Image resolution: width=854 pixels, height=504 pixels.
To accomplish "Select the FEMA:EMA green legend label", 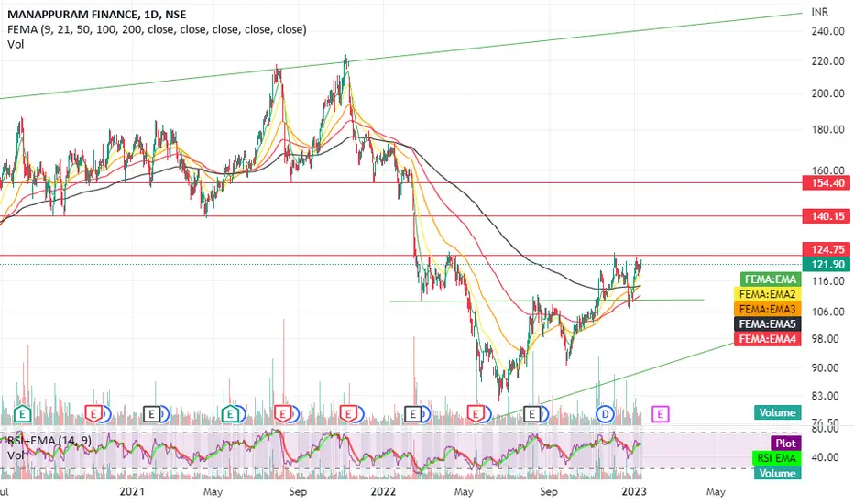I will [x=771, y=279].
